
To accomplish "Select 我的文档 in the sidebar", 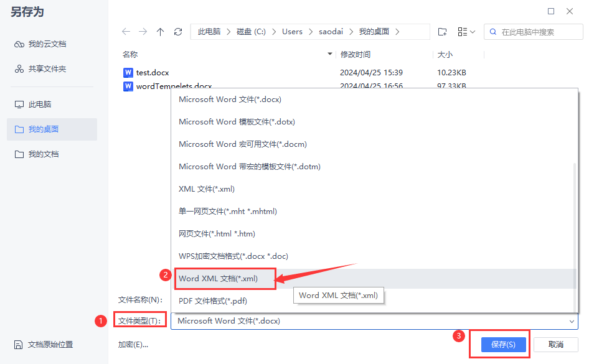I will click(x=37, y=154).
